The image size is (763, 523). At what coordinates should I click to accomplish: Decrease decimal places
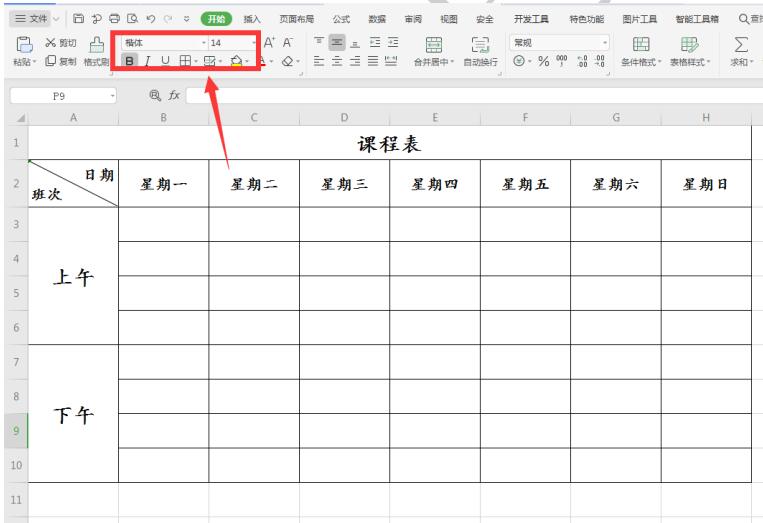click(600, 61)
